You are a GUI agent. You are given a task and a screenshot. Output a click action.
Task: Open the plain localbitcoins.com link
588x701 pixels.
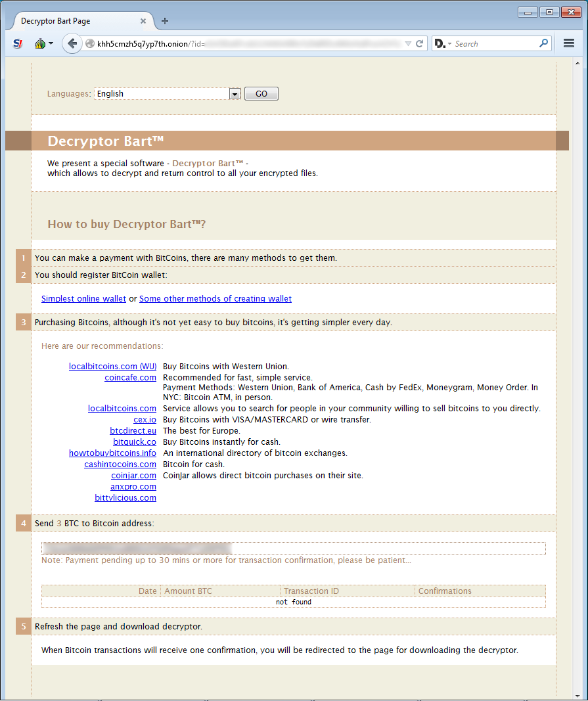click(122, 409)
